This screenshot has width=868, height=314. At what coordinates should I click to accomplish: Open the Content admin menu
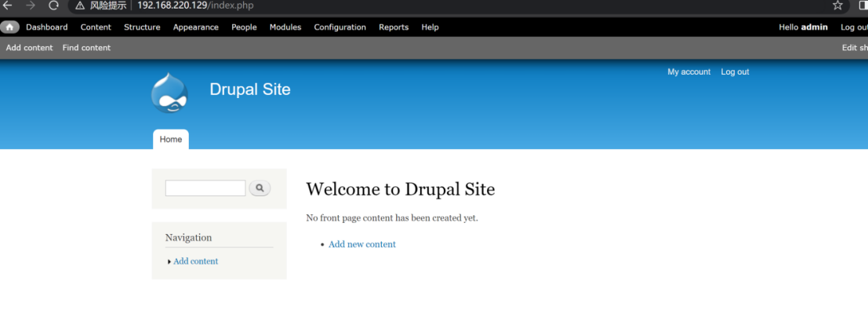[96, 27]
